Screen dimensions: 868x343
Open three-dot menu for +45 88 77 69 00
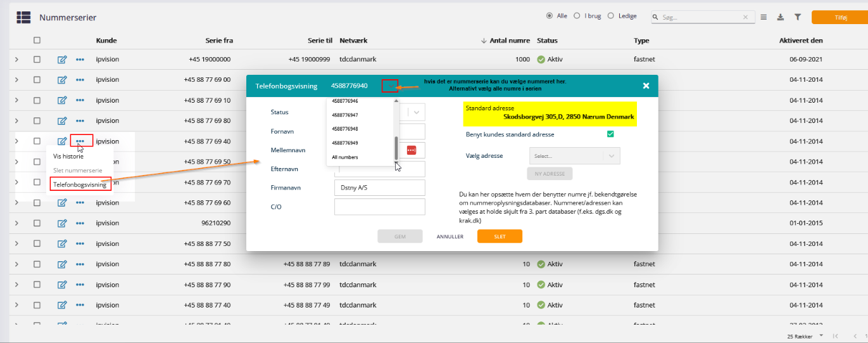[x=80, y=80]
